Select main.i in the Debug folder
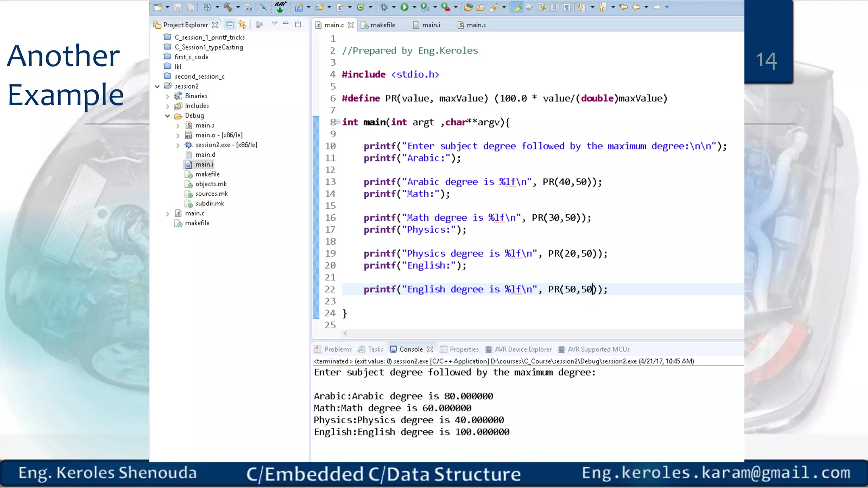868x488 pixels. pos(204,164)
